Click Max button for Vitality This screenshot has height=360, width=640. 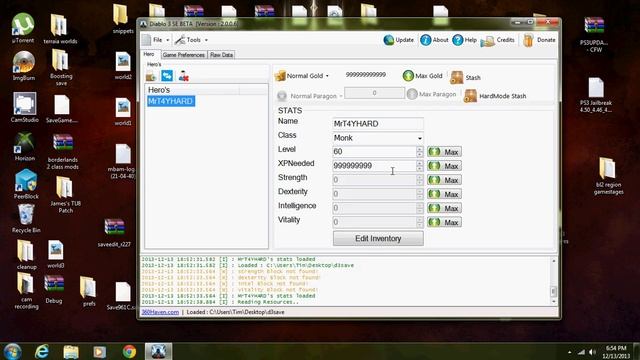pos(444,222)
